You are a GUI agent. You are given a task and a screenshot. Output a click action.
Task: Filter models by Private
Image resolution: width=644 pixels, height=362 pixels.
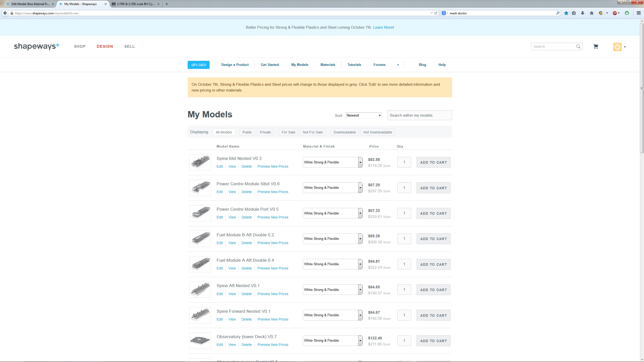[265, 132]
